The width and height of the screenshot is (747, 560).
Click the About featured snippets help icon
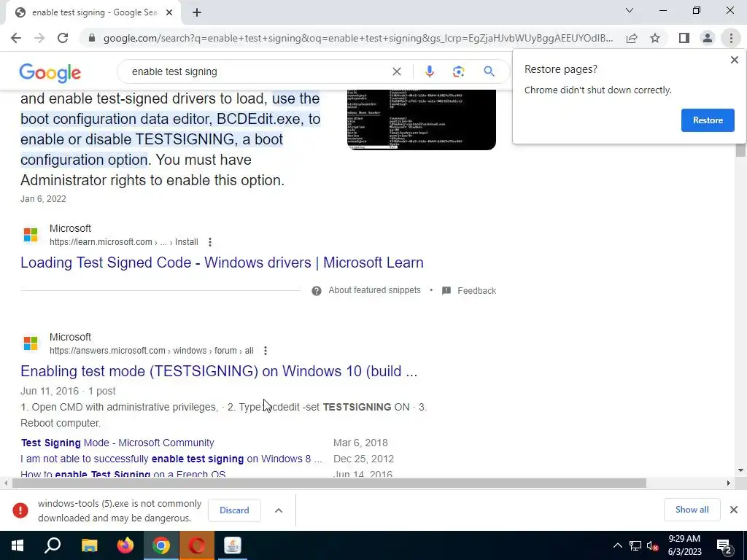(x=317, y=291)
